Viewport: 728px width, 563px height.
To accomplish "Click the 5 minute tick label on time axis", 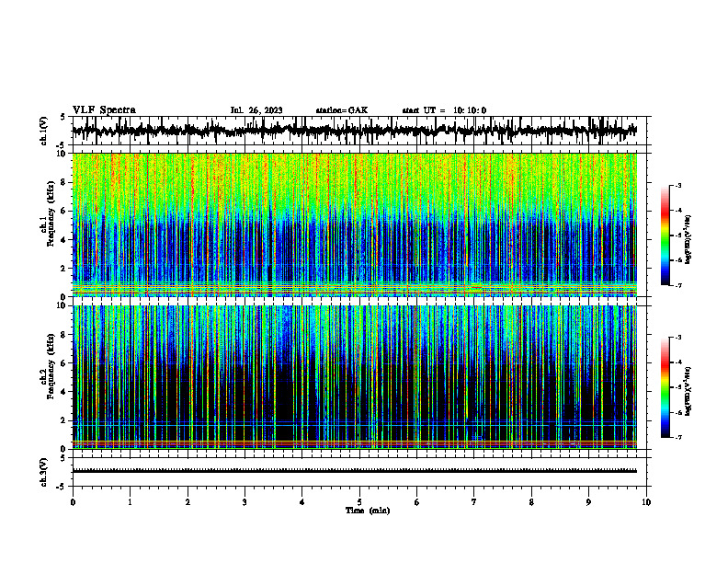I will 359,502.
